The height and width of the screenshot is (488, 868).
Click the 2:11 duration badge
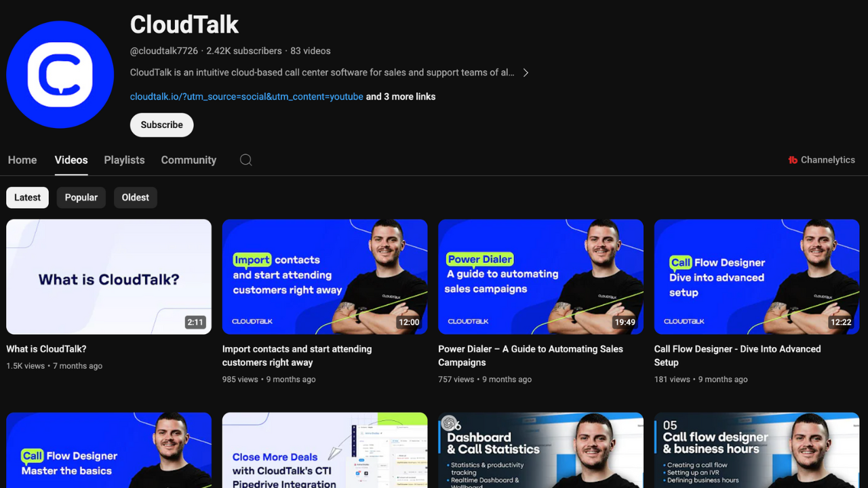(x=195, y=322)
